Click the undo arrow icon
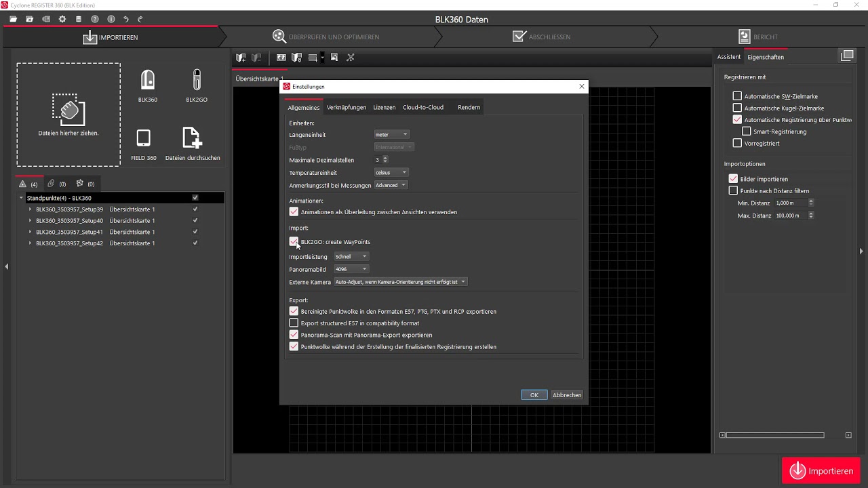 (x=126, y=19)
